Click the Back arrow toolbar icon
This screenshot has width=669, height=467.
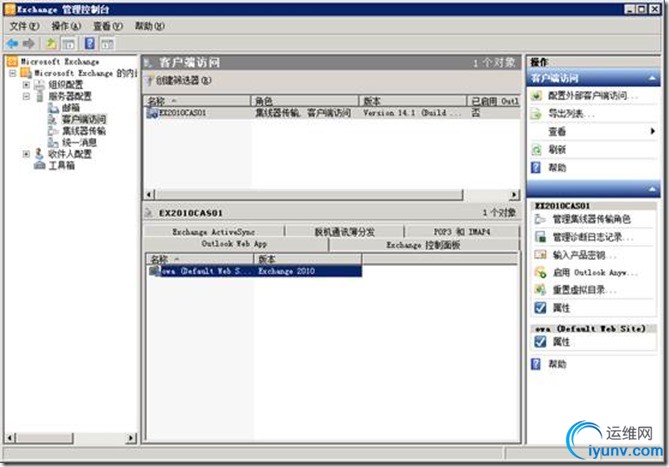[x=12, y=43]
